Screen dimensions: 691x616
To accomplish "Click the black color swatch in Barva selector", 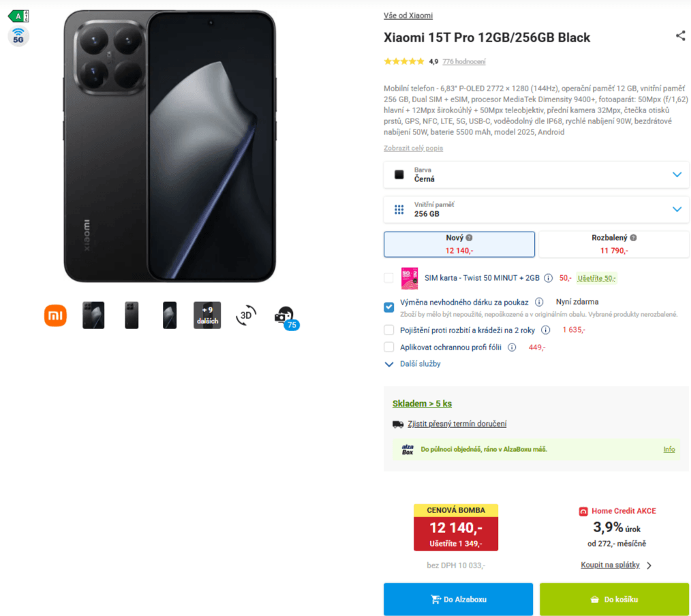I will pos(399,174).
